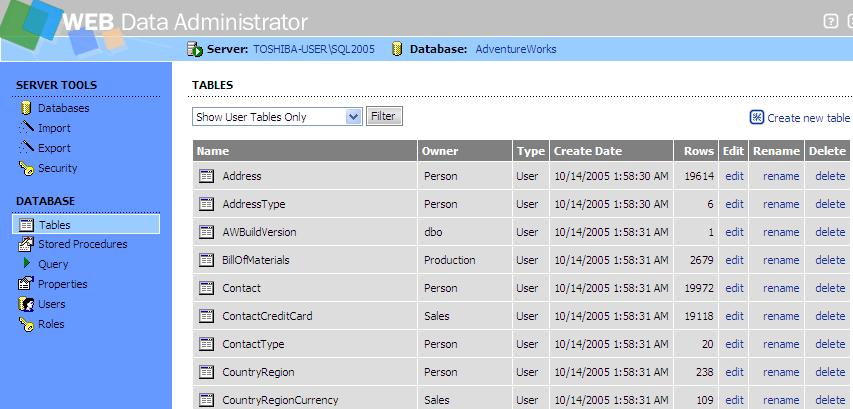
Task: Click the table icon beside AWBuildVersion
Action: click(x=206, y=232)
